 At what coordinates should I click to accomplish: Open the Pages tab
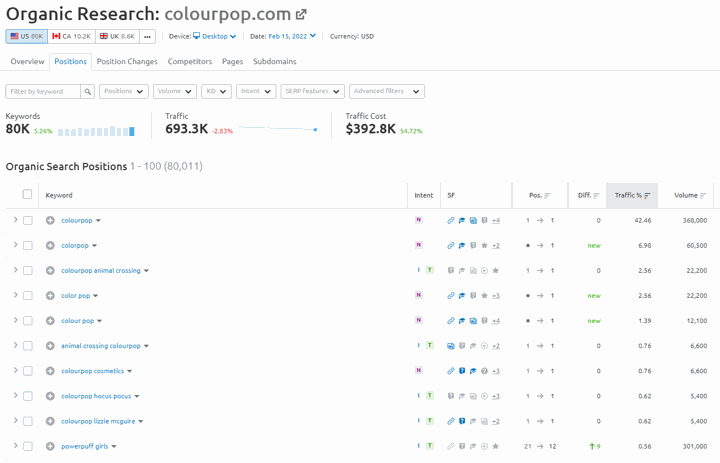pos(232,62)
